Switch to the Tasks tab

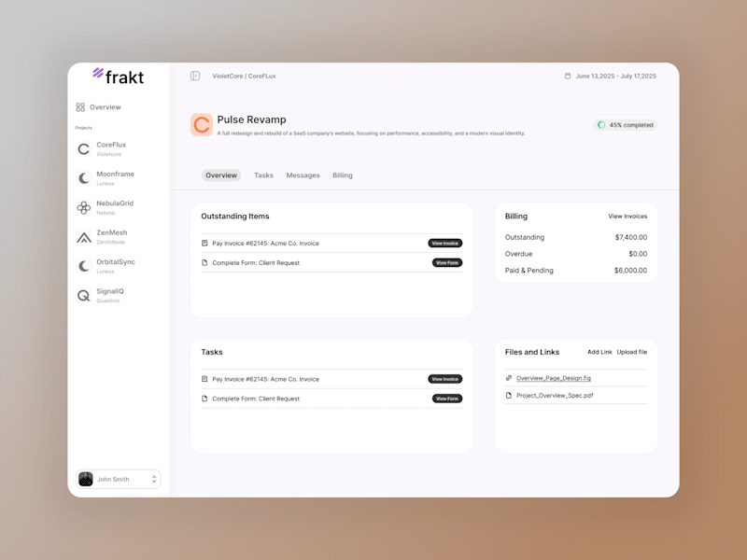(x=263, y=175)
